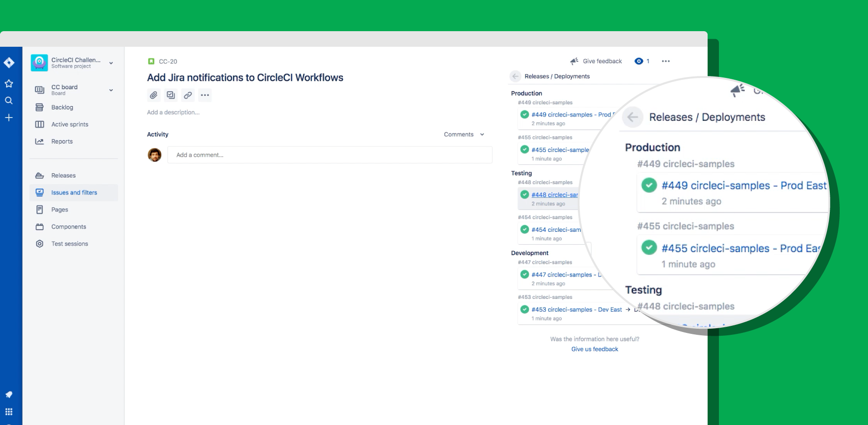The height and width of the screenshot is (425, 868).
Task: Open Components in sidebar
Action: [x=74, y=227]
